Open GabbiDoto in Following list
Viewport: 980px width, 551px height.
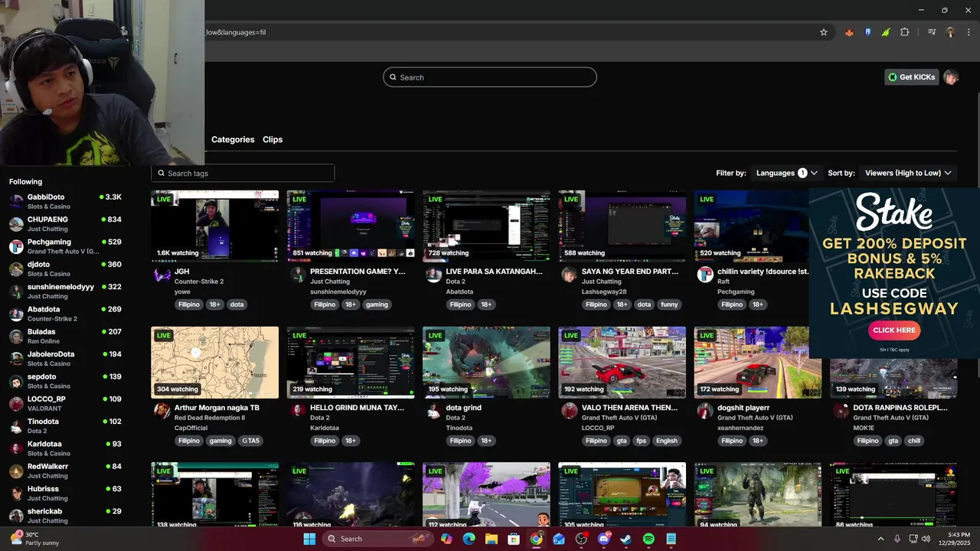click(x=65, y=201)
